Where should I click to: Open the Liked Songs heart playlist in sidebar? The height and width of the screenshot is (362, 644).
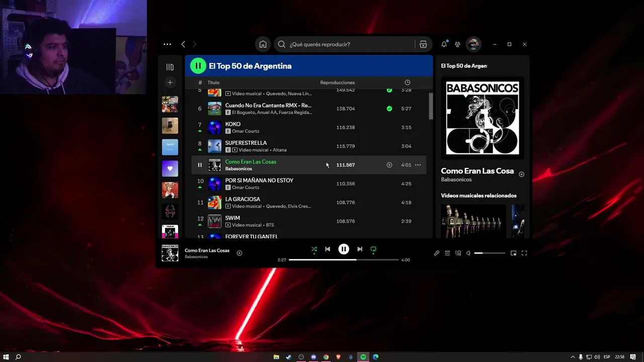point(170,168)
